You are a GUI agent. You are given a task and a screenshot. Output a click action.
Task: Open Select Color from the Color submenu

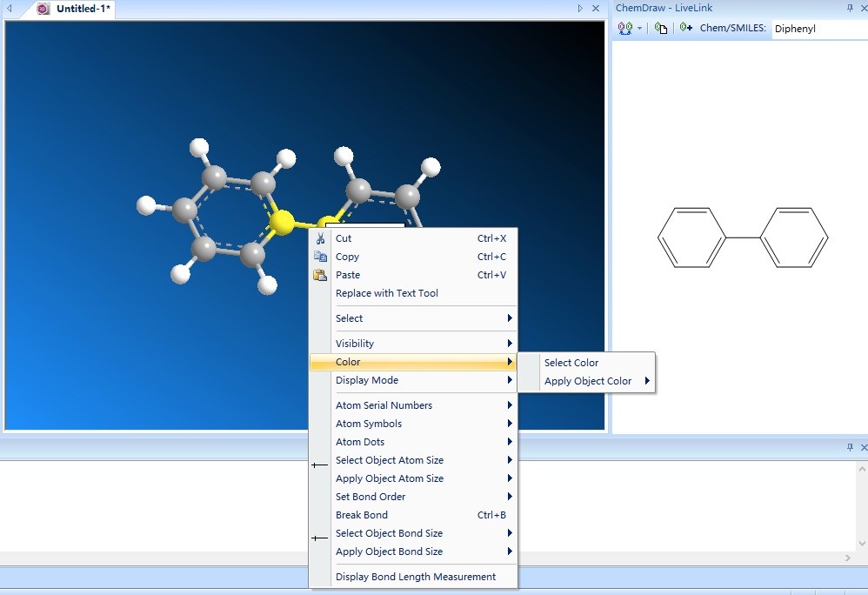pyautogui.click(x=571, y=363)
